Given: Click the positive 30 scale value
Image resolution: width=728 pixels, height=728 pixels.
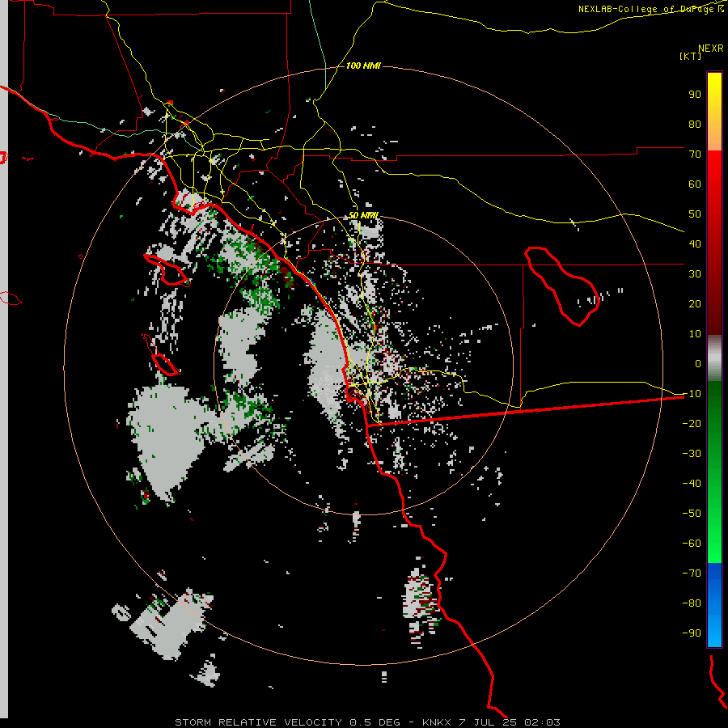Looking at the screenshot, I should pos(695,274).
